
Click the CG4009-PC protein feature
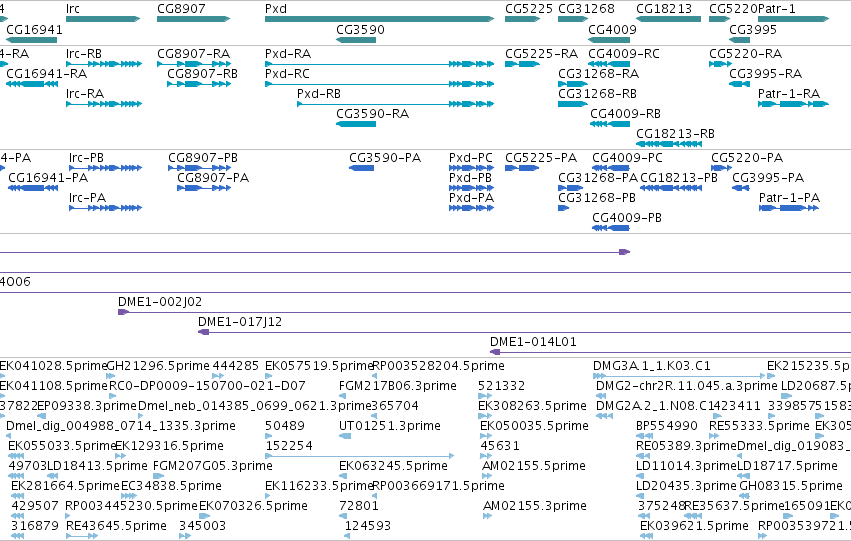[x=611, y=168]
